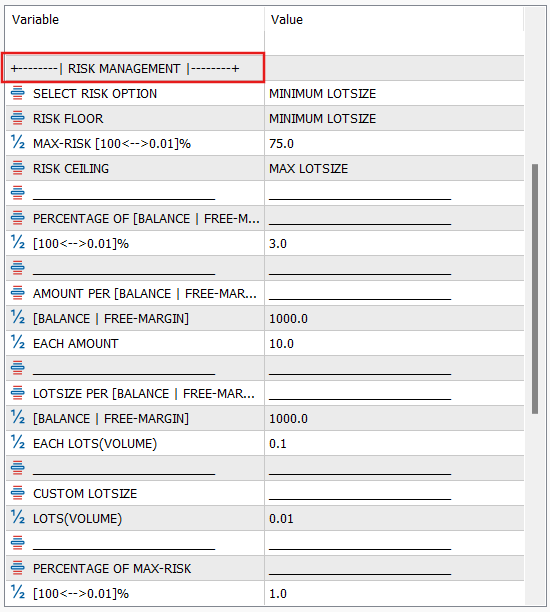Screen dimensions: 550x612
Task: Click the Variable column header
Action: coord(135,20)
